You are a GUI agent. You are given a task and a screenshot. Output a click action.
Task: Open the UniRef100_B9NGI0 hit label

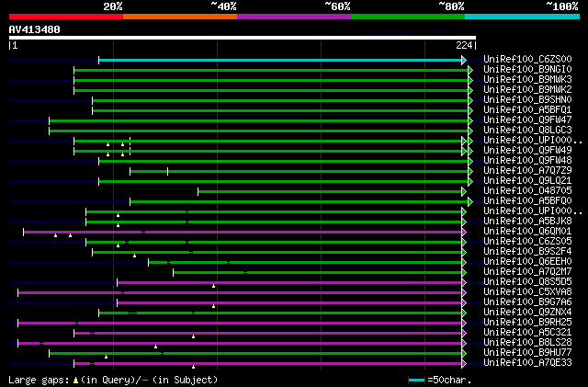(x=527, y=69)
